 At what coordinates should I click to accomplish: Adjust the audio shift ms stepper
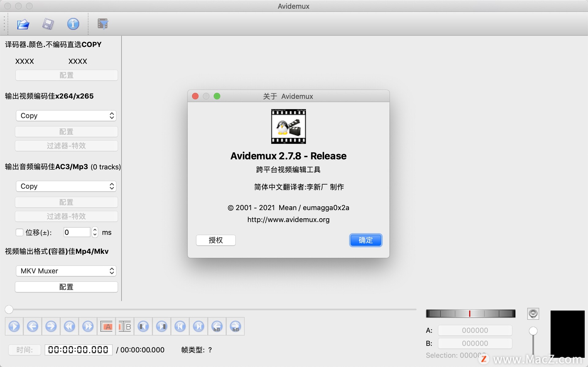click(95, 232)
